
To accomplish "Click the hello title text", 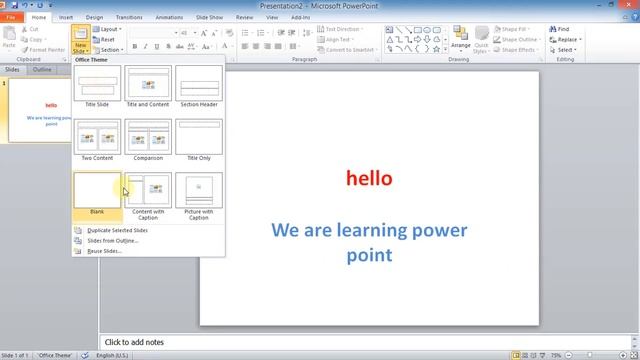I will [x=369, y=178].
